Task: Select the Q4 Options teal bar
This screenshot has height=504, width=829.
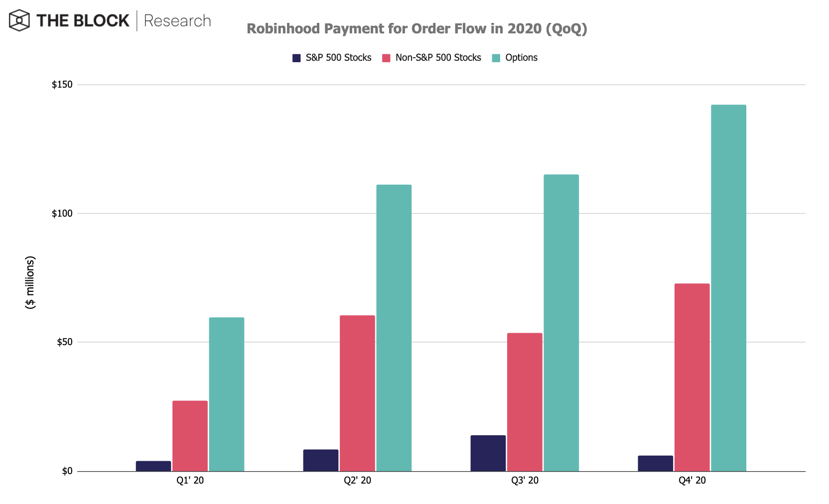Action: (x=729, y=288)
